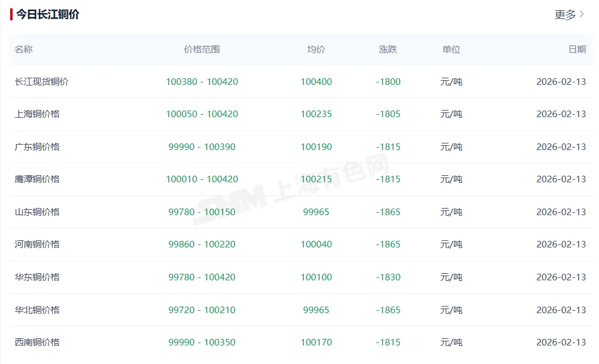599x364 pixels.
Task: Open the 更多 link
Action: click(x=565, y=14)
